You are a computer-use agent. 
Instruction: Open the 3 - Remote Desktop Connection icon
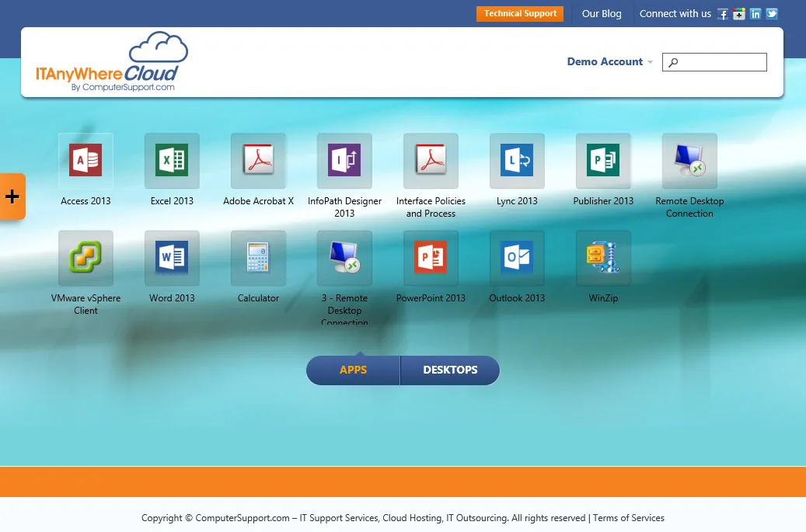[344, 257]
